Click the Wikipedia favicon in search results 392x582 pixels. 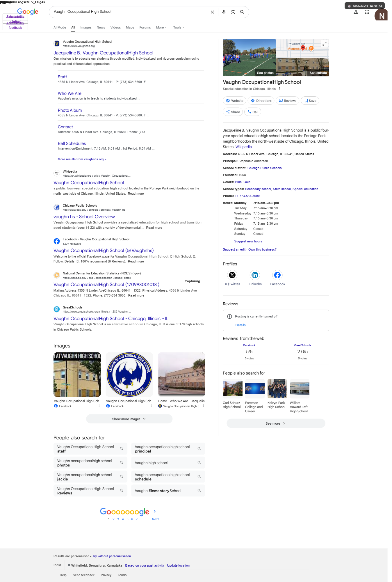click(x=57, y=173)
